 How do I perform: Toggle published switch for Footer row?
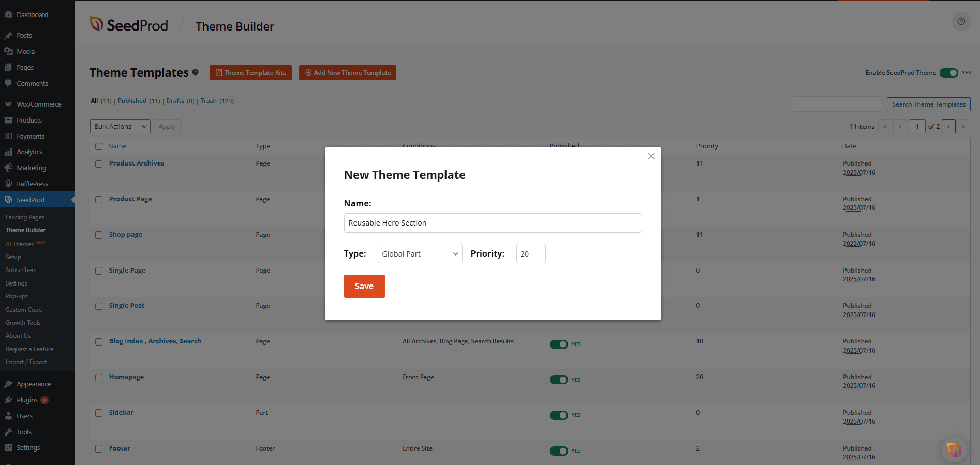pyautogui.click(x=558, y=451)
